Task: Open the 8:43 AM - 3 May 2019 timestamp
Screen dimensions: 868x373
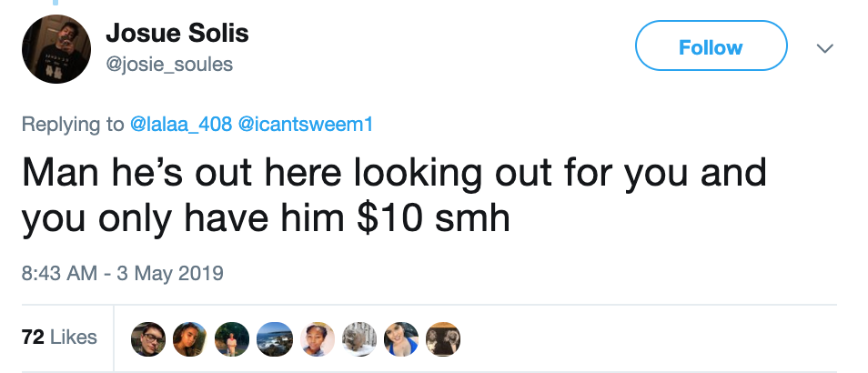Action: coord(122,274)
